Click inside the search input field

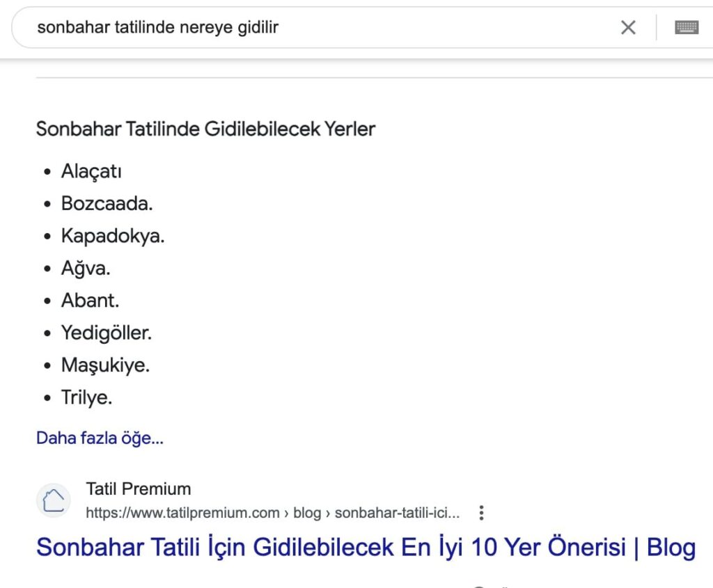click(279, 27)
